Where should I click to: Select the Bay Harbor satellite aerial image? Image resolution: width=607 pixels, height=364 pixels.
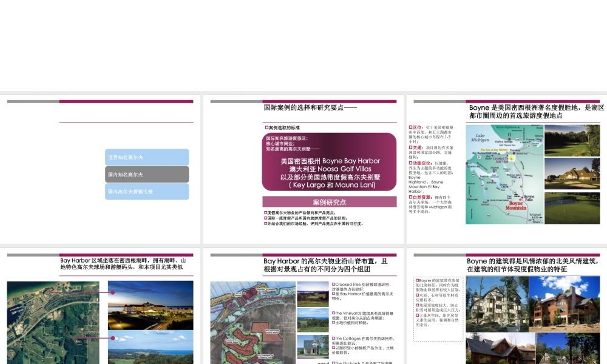53,323
